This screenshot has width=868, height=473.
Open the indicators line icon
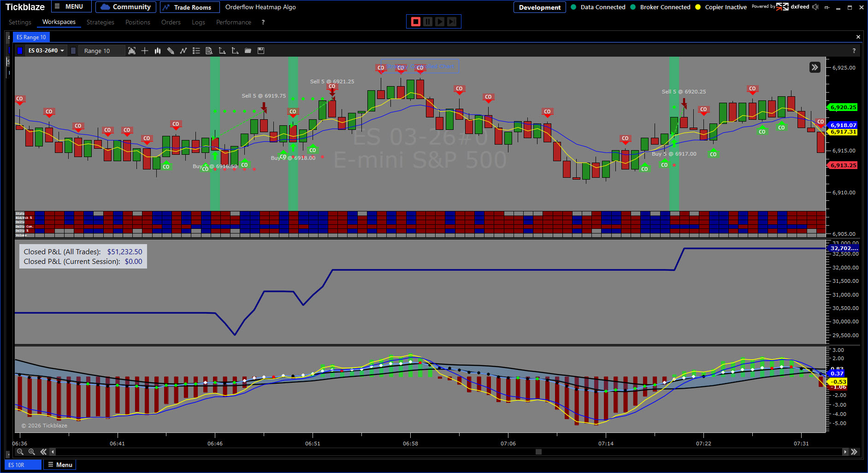(x=183, y=51)
